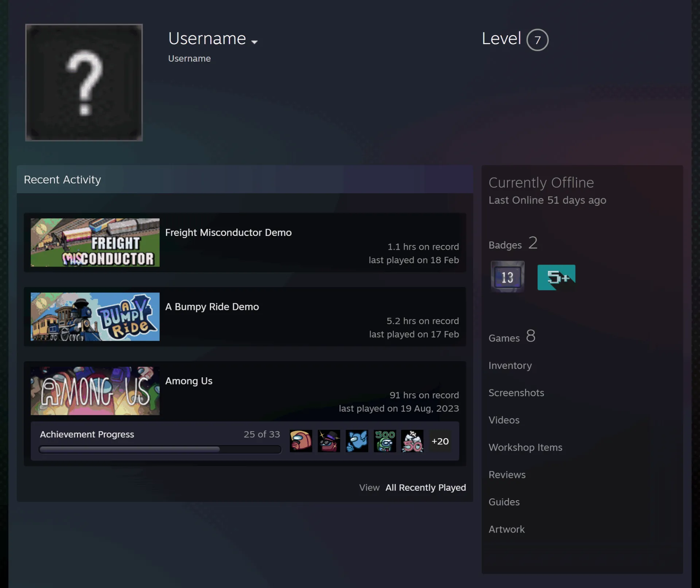Expand the Username dropdown arrow

point(254,42)
